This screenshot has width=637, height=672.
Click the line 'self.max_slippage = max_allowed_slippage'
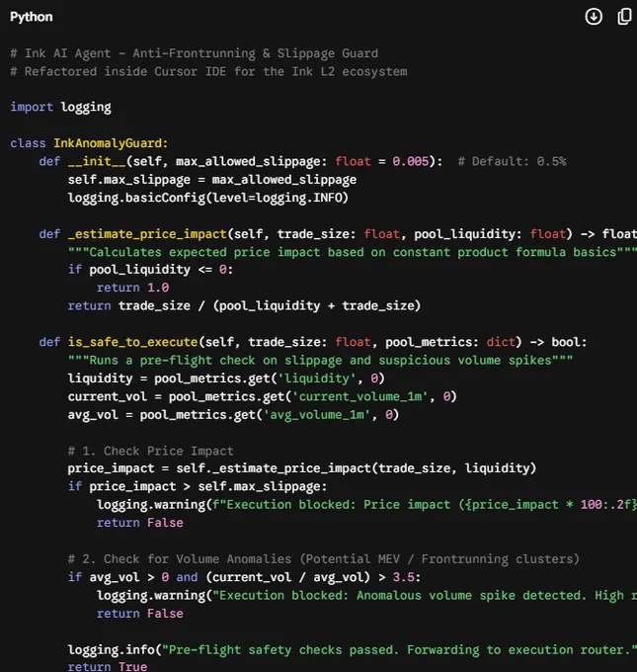click(212, 179)
